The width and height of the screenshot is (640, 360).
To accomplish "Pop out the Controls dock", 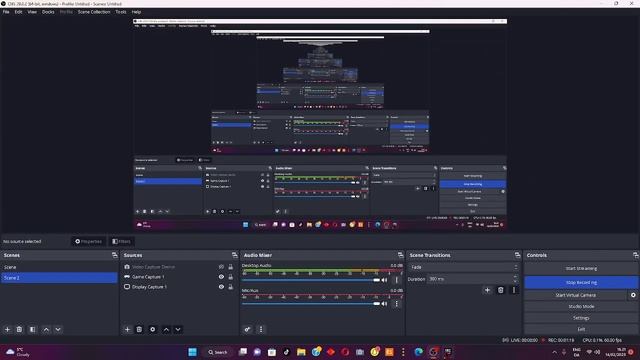I will tap(636, 255).
